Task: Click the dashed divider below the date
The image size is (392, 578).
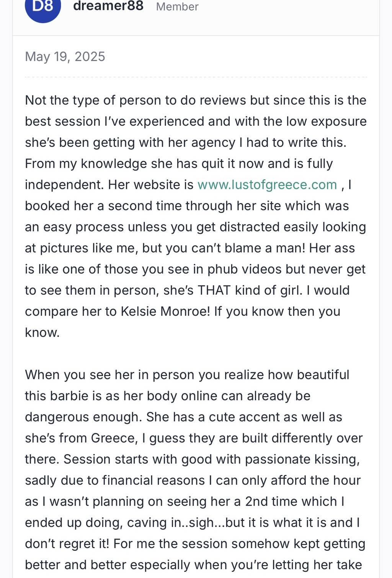Action: click(x=196, y=77)
